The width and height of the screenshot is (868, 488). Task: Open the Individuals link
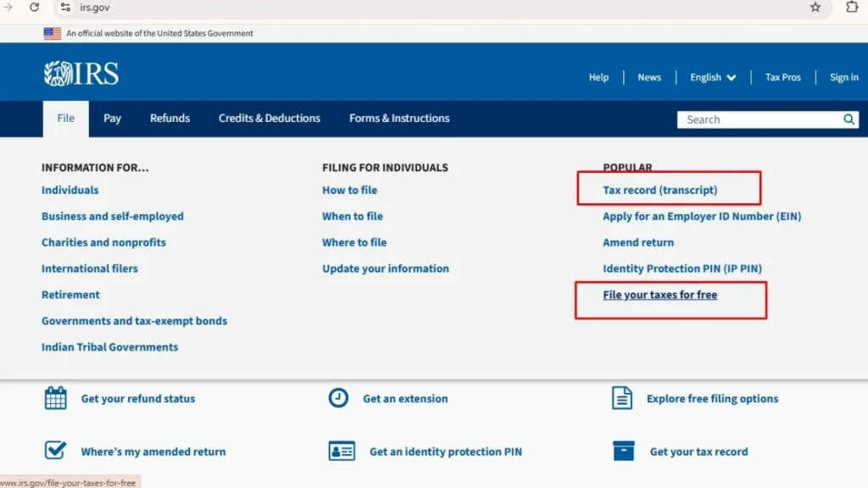70,190
